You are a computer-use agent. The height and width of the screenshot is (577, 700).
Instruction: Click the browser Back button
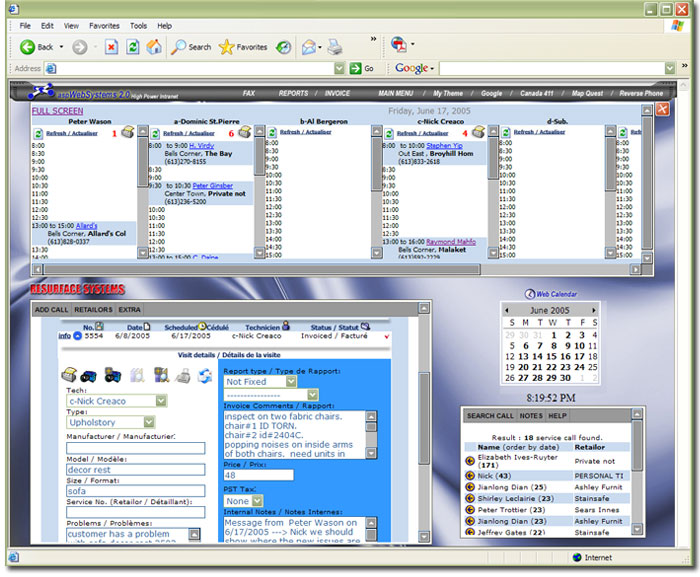click(36, 47)
